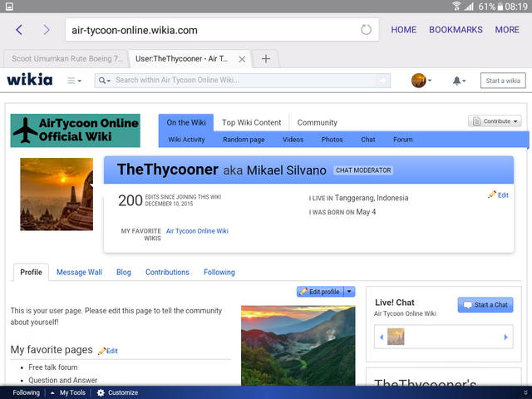Screen dimensions: 532x399
Task: Click the Customize gear in bottom toolbar
Action: (117, 392)
